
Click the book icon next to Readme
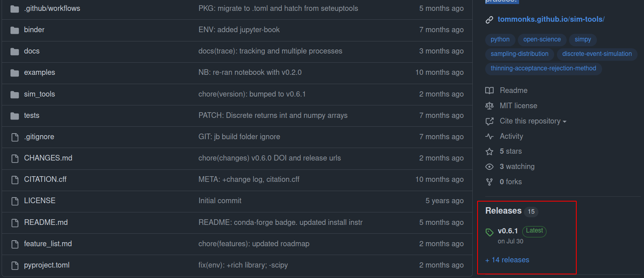tap(489, 91)
